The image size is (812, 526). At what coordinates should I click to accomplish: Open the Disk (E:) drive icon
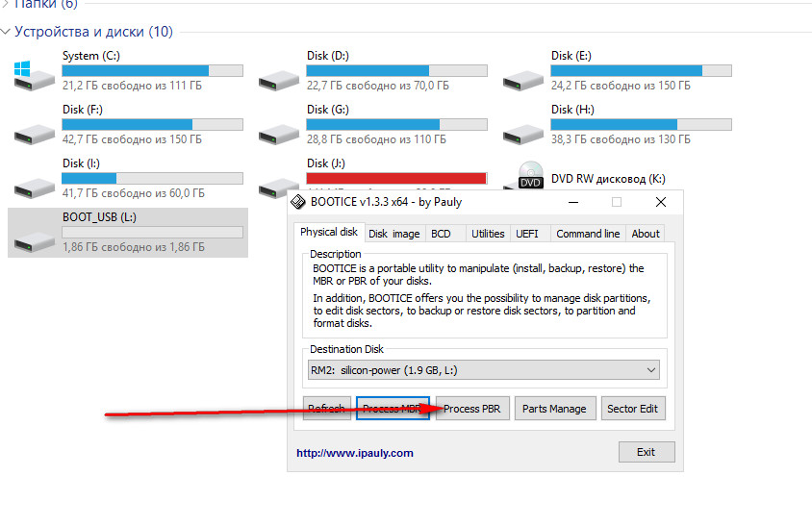522,76
